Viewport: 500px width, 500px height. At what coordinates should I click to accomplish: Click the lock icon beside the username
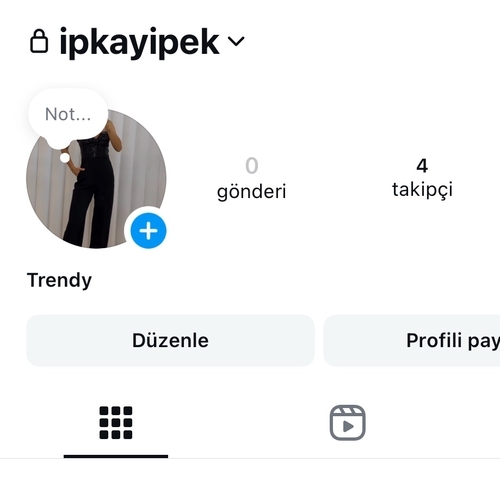coord(39,41)
